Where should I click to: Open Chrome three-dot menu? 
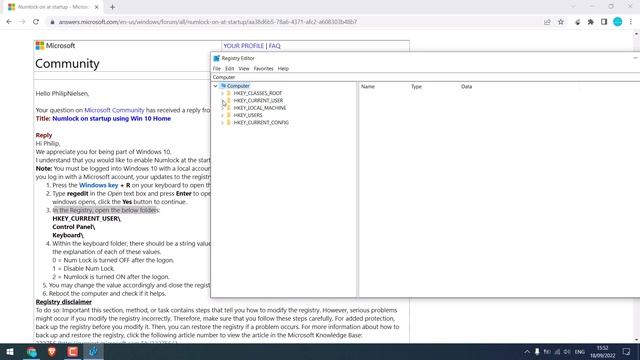631,22
